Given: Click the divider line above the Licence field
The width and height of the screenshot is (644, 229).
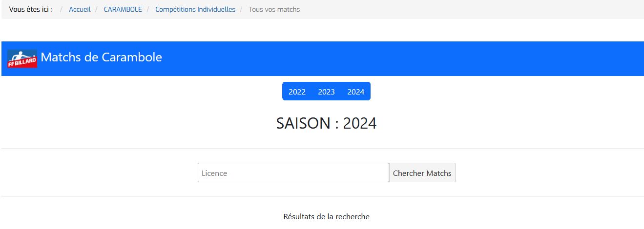Looking at the screenshot, I should (322, 149).
